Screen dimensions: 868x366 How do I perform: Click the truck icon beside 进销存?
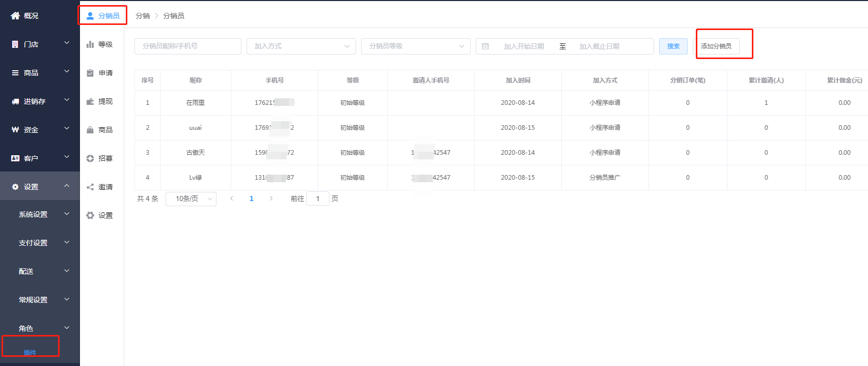click(15, 101)
